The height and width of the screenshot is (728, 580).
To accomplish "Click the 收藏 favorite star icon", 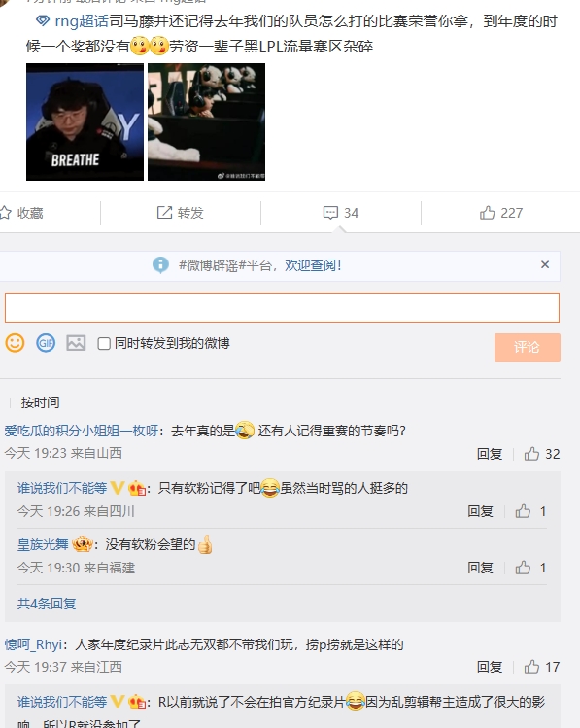I will [x=6, y=213].
